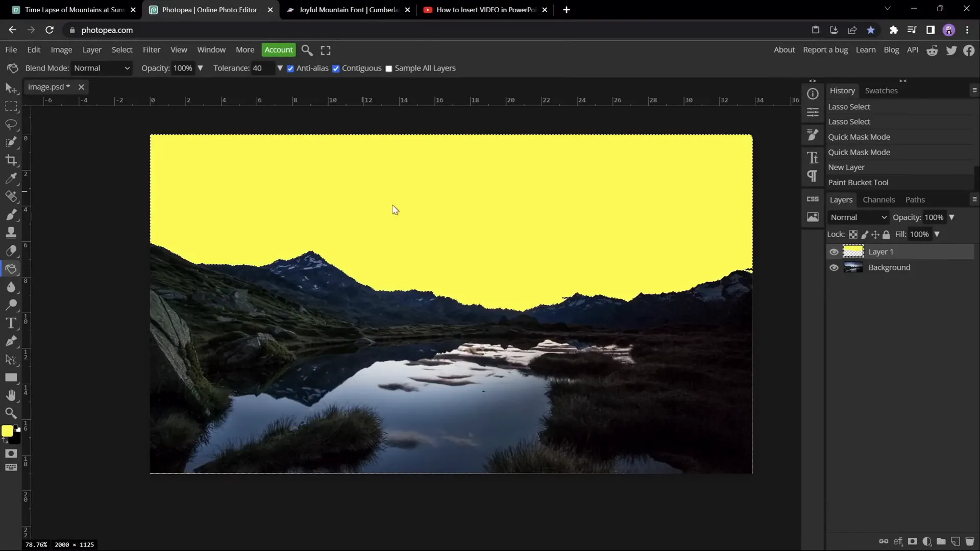Open History panel options menu
This screenshot has width=980, height=551.
[974, 90]
